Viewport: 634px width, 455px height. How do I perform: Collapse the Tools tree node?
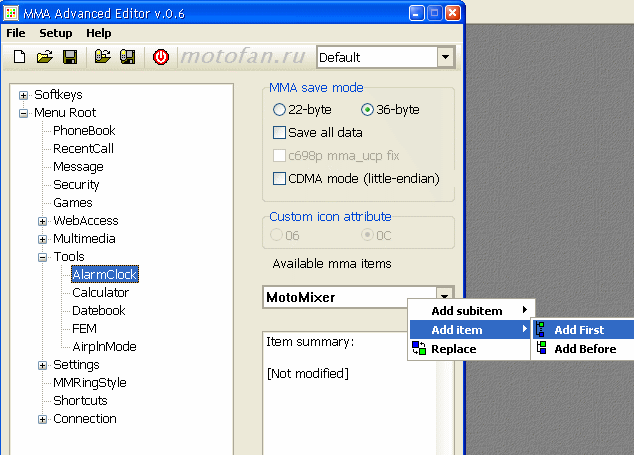[42, 257]
